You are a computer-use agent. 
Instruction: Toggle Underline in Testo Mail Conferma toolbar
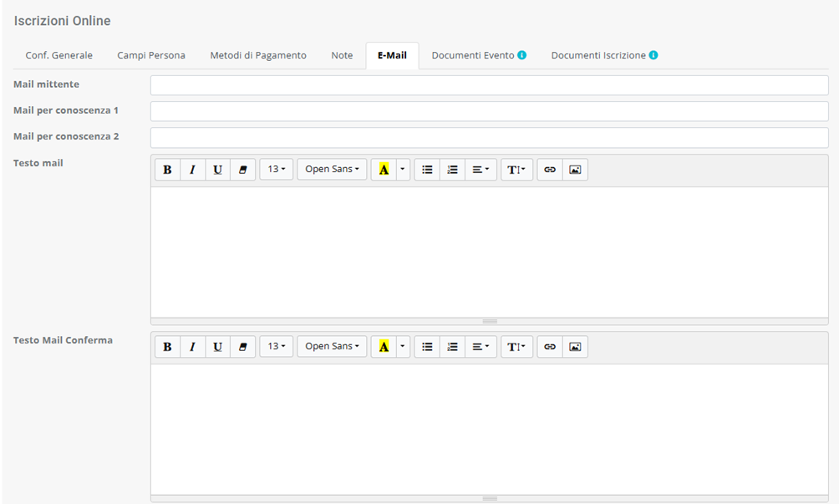pos(217,347)
